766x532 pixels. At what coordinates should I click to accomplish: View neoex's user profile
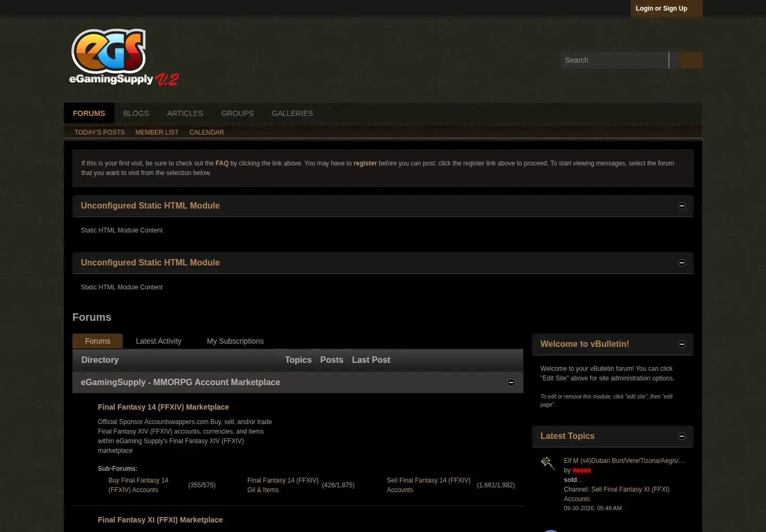coord(581,470)
